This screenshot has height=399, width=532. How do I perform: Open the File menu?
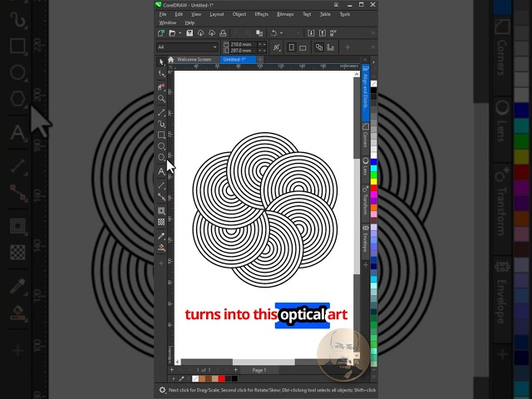pos(163,14)
